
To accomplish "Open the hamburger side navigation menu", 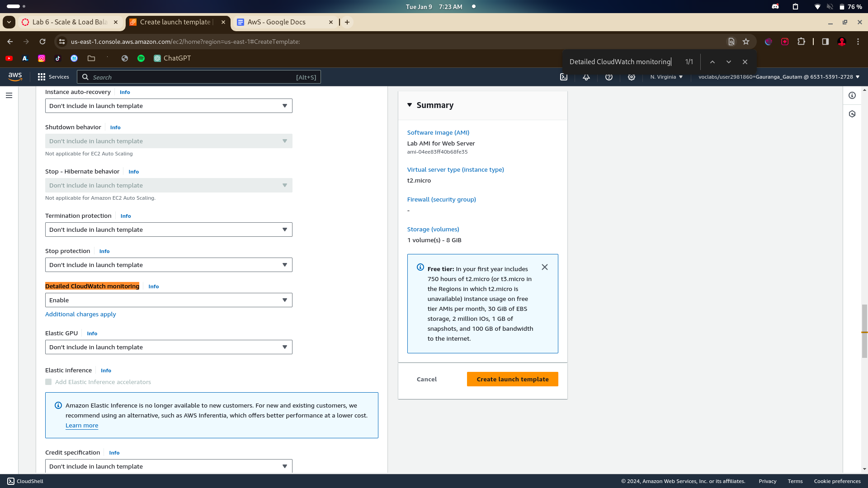I will [9, 95].
